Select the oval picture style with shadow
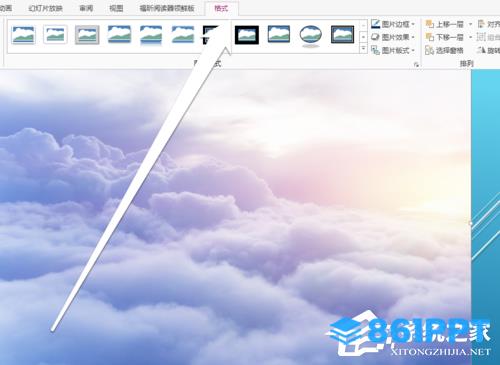The height and width of the screenshot is (365, 500). 311,35
